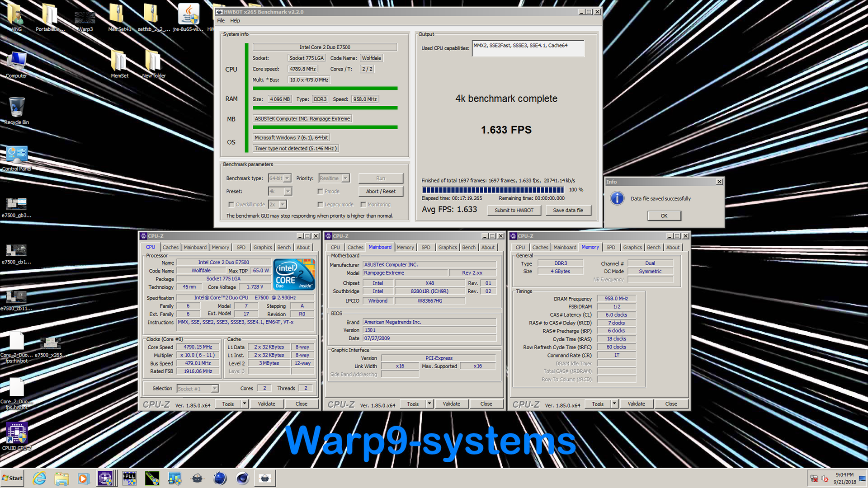Open Windows Explorer from taskbar

click(x=61, y=478)
